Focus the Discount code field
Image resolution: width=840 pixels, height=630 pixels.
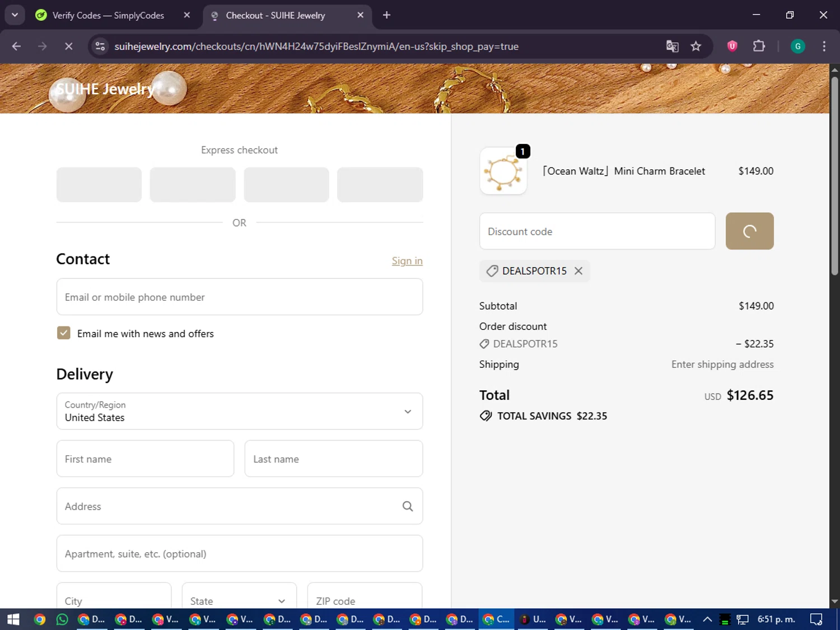[x=597, y=231]
